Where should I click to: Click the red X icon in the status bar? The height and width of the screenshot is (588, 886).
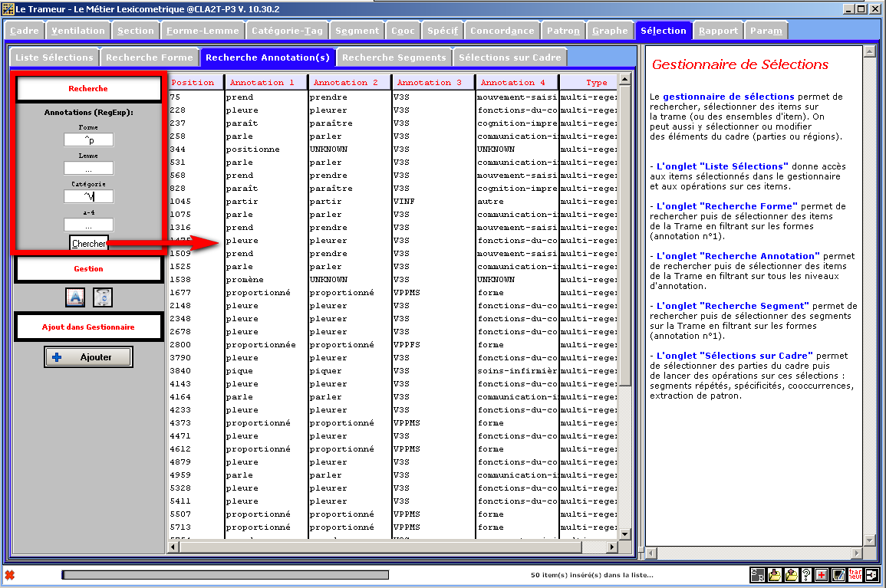10,575
